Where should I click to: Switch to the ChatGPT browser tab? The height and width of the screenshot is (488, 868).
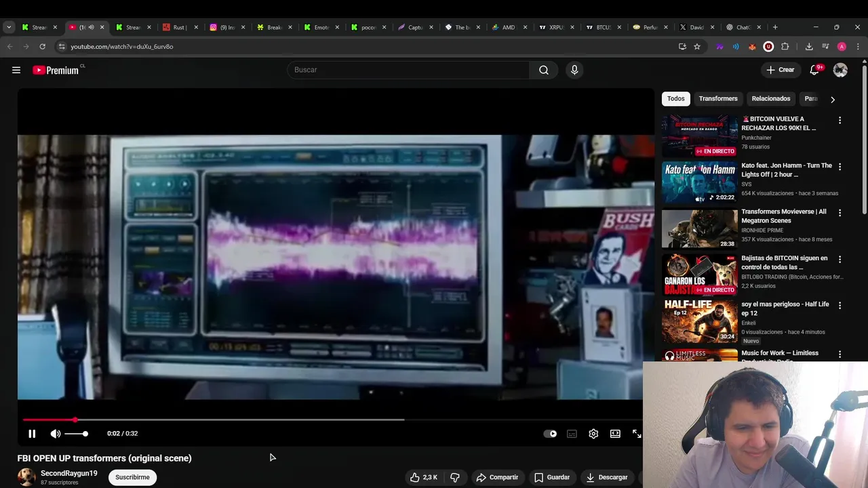(743, 27)
